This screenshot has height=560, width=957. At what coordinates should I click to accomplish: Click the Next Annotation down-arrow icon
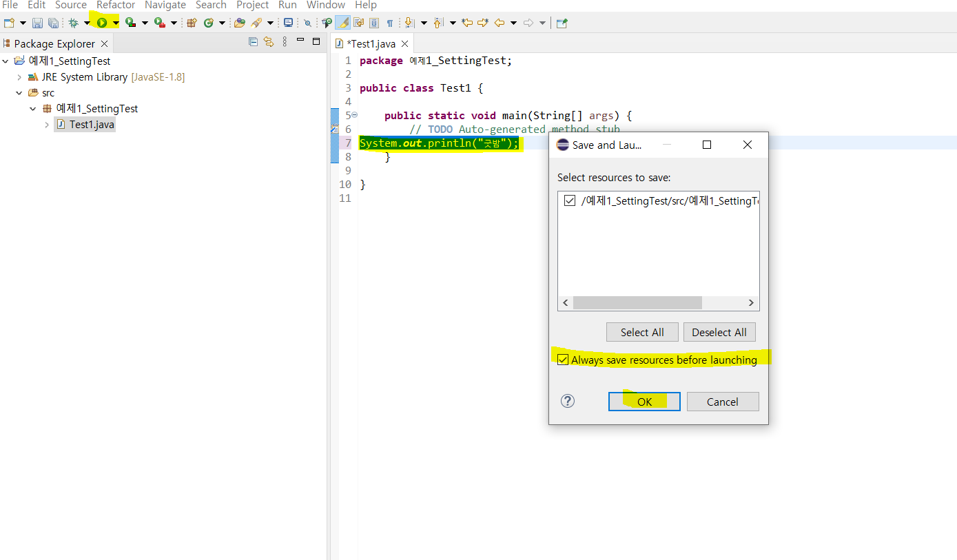point(409,23)
